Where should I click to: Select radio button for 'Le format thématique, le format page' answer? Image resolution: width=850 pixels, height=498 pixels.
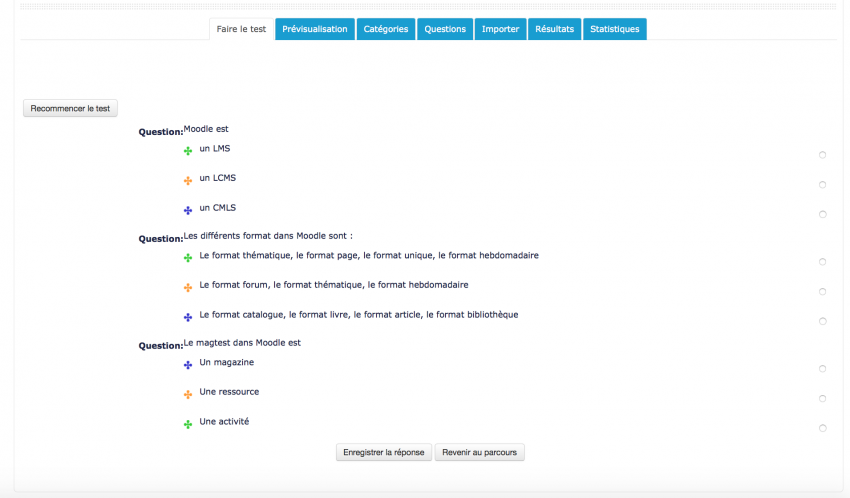(x=822, y=262)
